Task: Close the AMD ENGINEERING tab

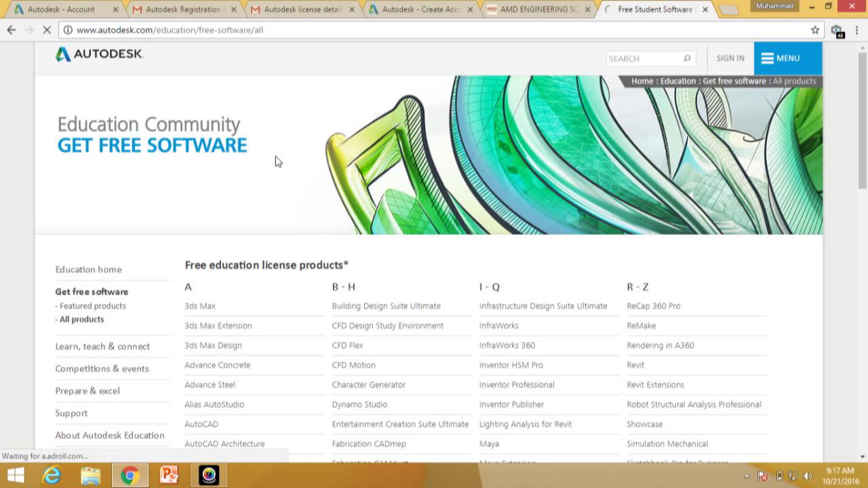Action: tap(588, 9)
